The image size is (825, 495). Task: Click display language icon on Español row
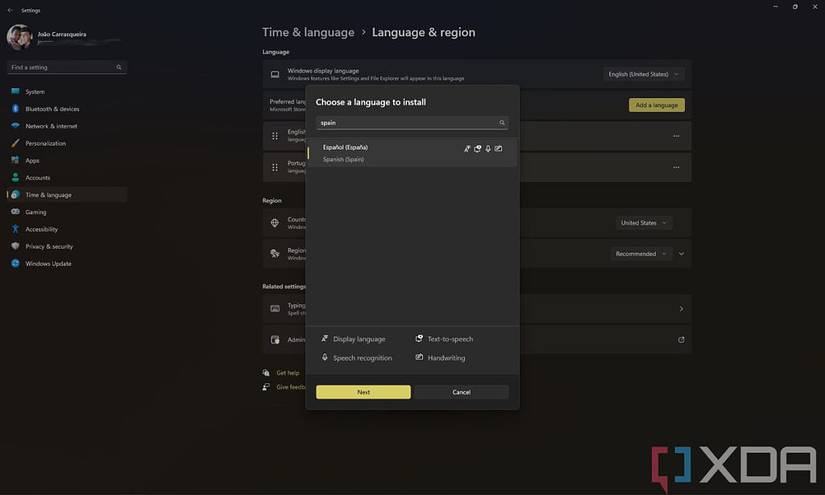467,149
